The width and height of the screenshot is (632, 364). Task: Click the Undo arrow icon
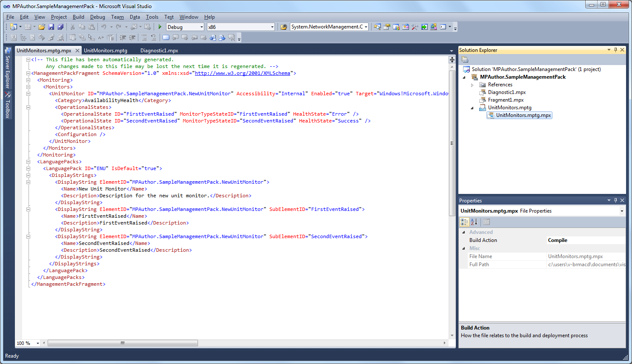click(103, 27)
